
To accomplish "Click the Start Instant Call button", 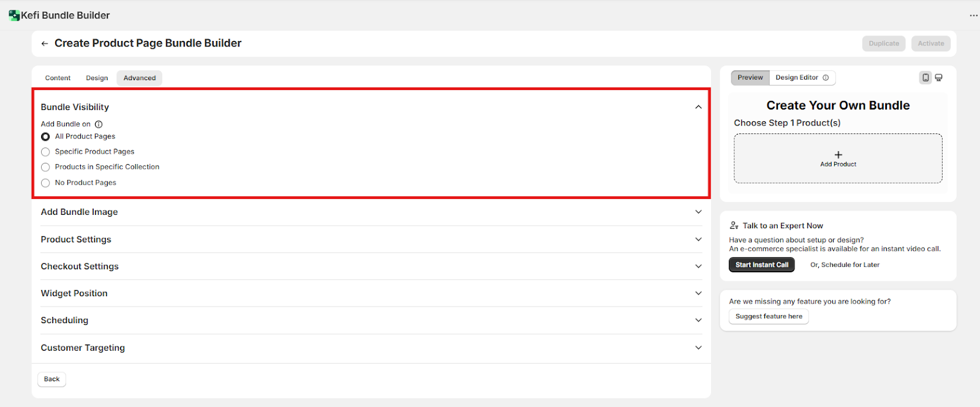I will 761,265.
